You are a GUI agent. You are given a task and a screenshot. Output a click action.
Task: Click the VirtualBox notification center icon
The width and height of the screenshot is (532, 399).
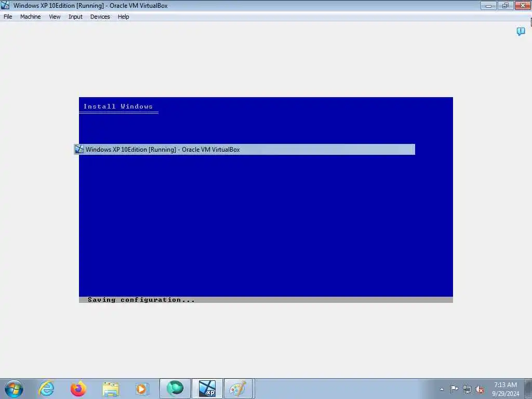click(521, 32)
